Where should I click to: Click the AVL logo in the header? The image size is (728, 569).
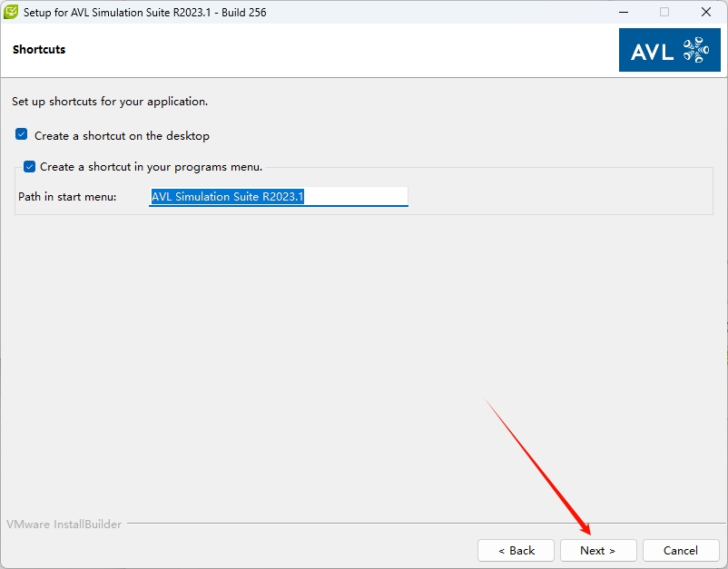click(x=669, y=50)
